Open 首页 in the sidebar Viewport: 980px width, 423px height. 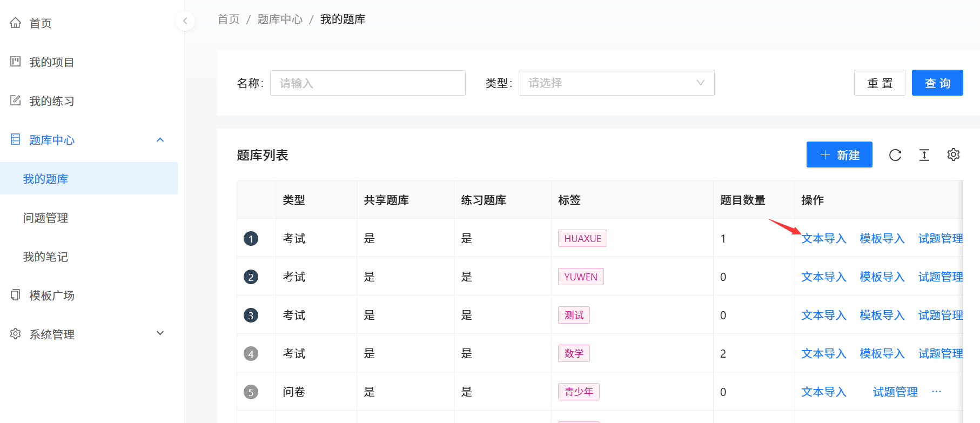point(41,23)
